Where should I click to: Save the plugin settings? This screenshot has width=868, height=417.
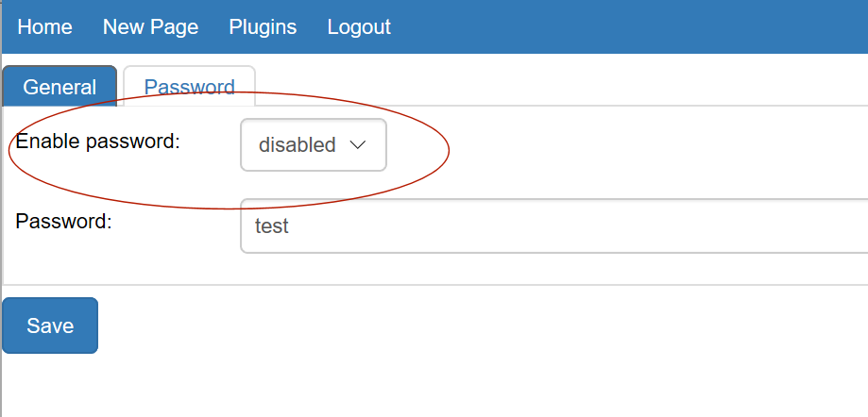(x=50, y=325)
